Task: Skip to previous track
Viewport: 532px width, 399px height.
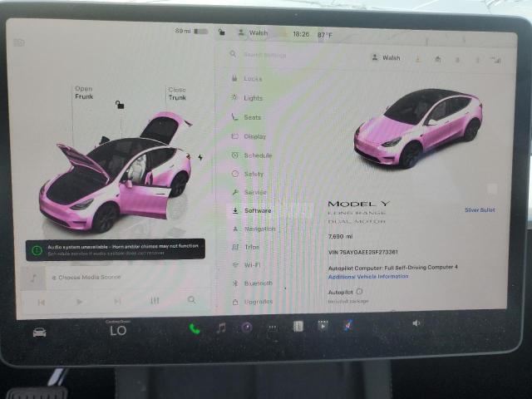Action: point(42,303)
